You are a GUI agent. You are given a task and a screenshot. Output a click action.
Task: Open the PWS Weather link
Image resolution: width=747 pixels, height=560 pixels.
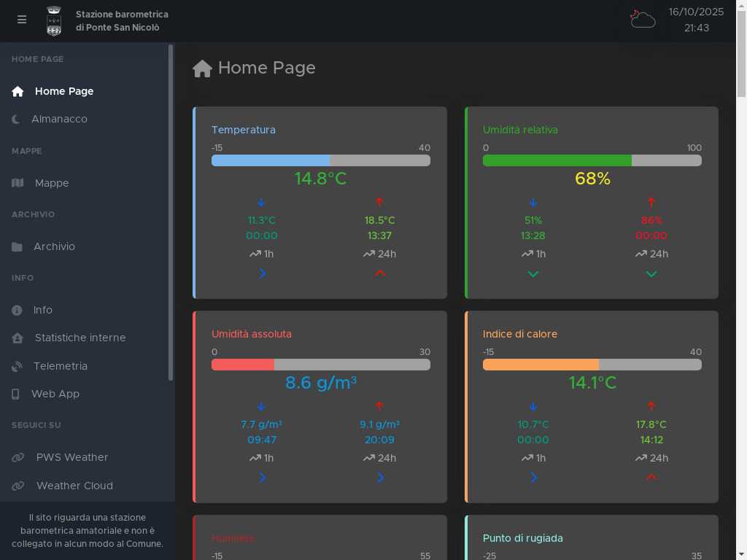[71, 457]
